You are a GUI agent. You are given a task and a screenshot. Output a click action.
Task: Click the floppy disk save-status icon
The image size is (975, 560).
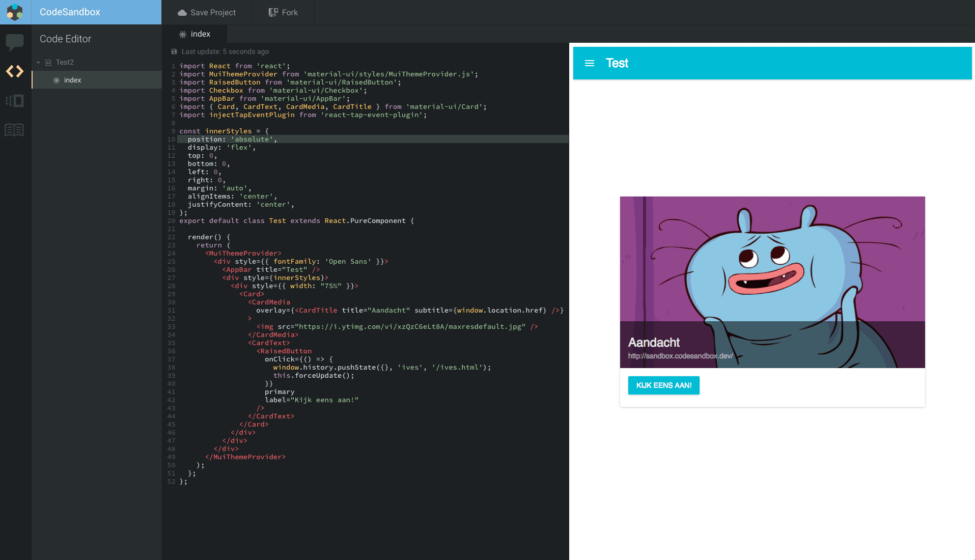coord(174,51)
